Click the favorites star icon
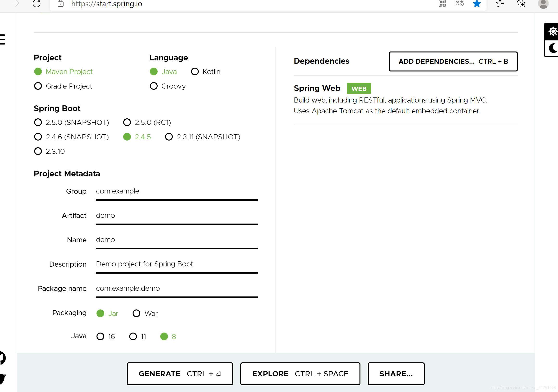 477,3
